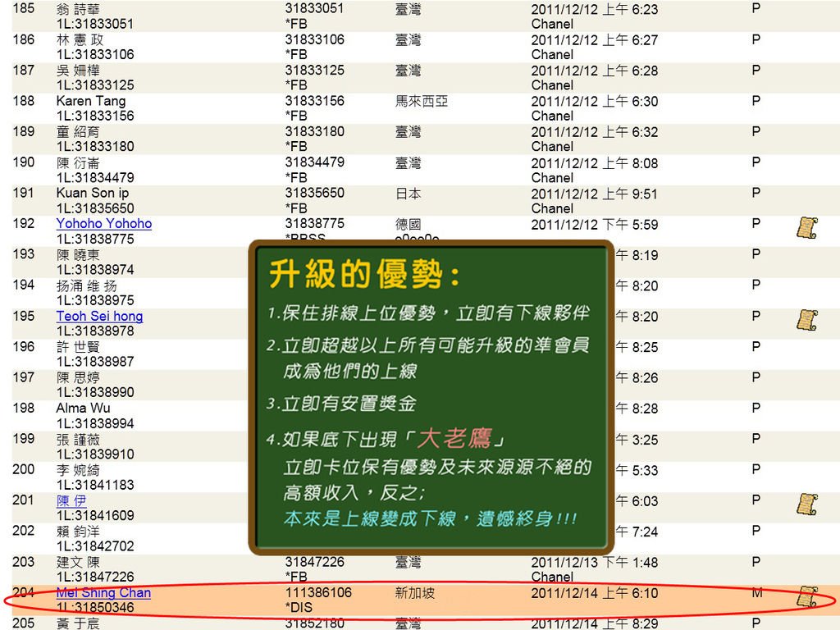Click the name 建文 陳 in row 203
This screenshot has height=630, width=840.
tap(78, 562)
